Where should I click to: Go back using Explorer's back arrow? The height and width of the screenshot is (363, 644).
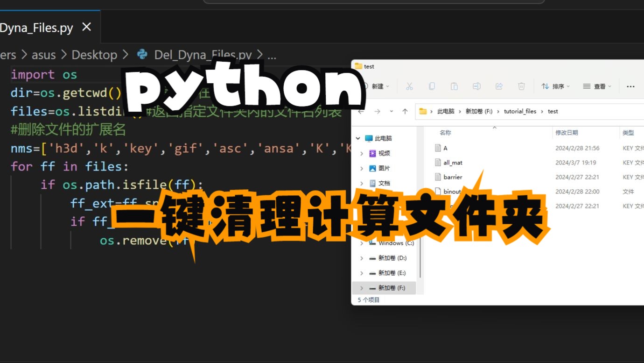[361, 111]
